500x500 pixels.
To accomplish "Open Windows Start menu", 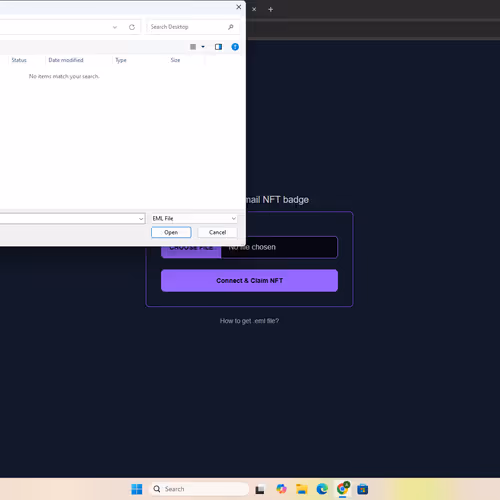I will 137,489.
